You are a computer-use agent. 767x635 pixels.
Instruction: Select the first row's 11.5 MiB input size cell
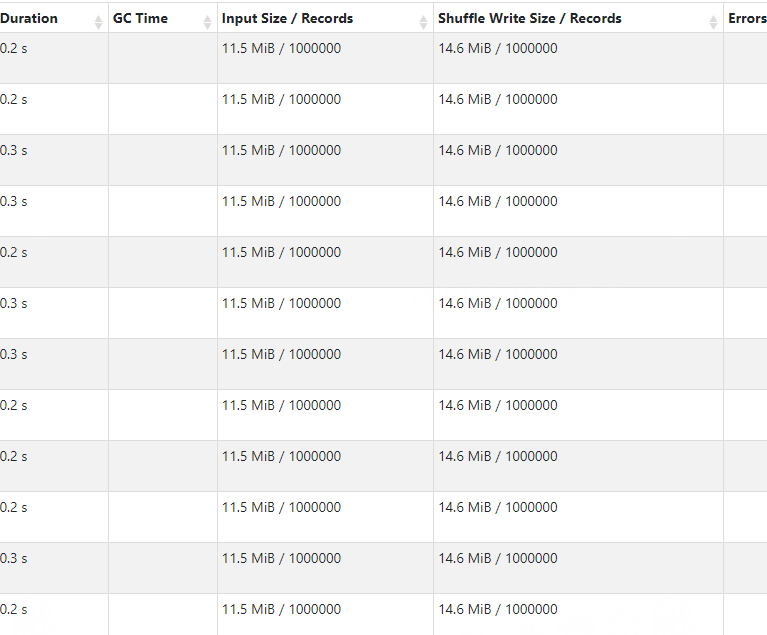281,49
